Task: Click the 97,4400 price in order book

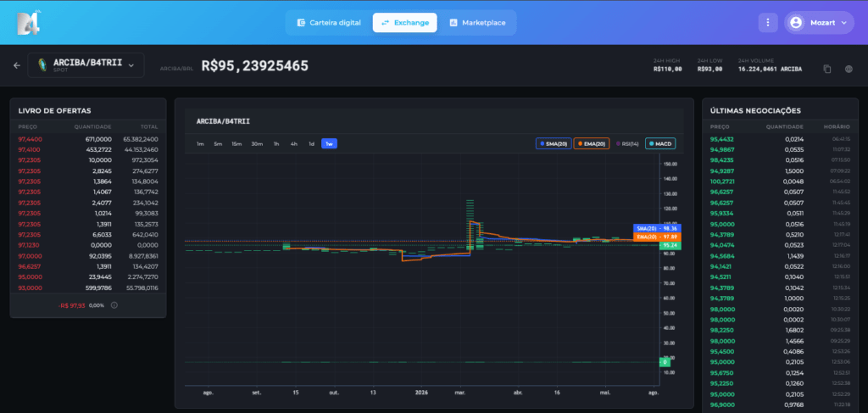Action: 30,140
